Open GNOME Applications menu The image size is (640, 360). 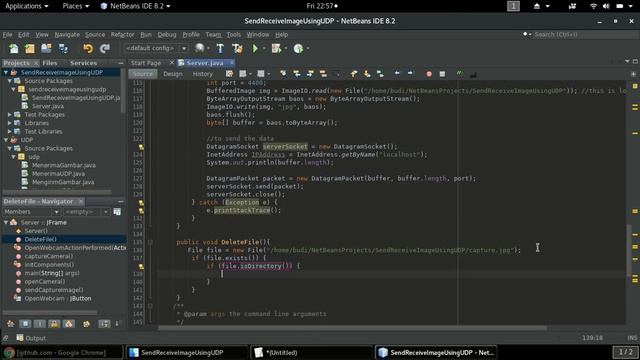pyautogui.click(x=27, y=6)
